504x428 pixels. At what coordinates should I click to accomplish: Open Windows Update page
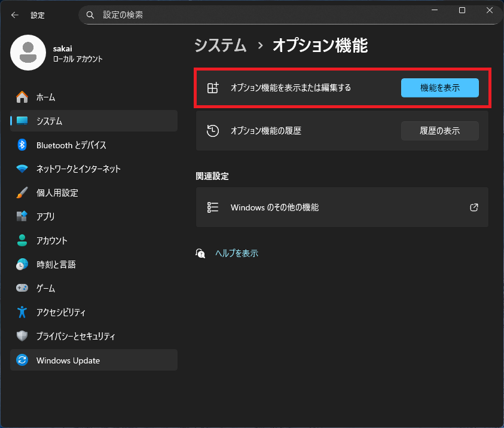pyautogui.click(x=94, y=360)
